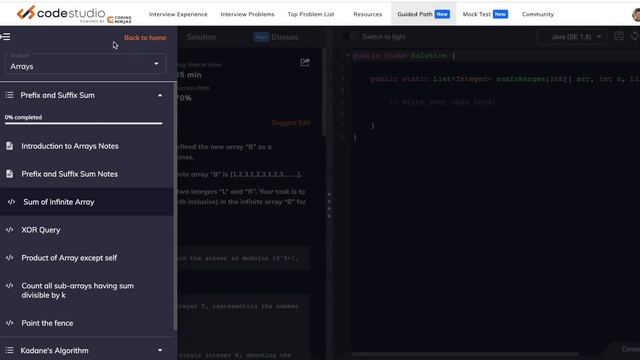Open Introduction to Arrays Notes

[70, 146]
